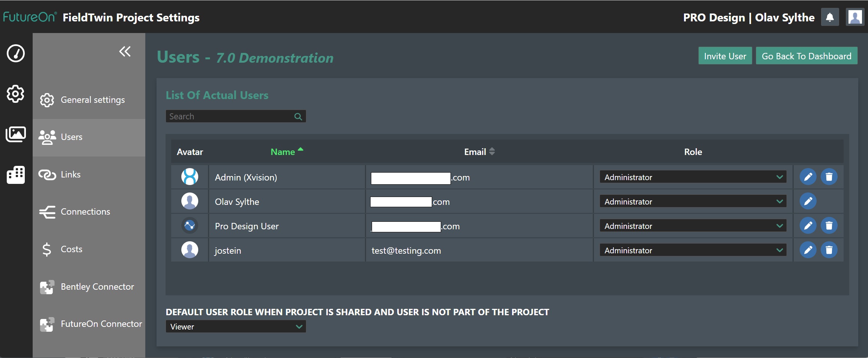Click the search magnifier icon
The image size is (868, 358).
(x=298, y=116)
